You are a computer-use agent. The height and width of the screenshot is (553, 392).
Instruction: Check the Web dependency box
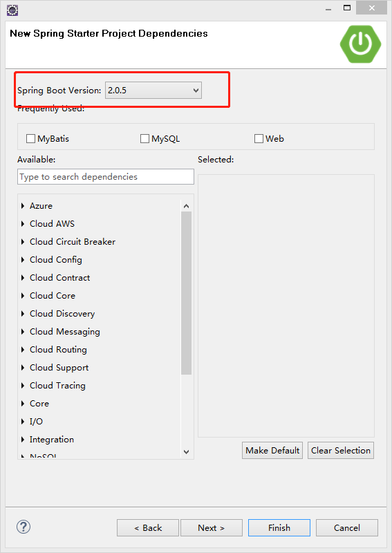[x=259, y=139]
